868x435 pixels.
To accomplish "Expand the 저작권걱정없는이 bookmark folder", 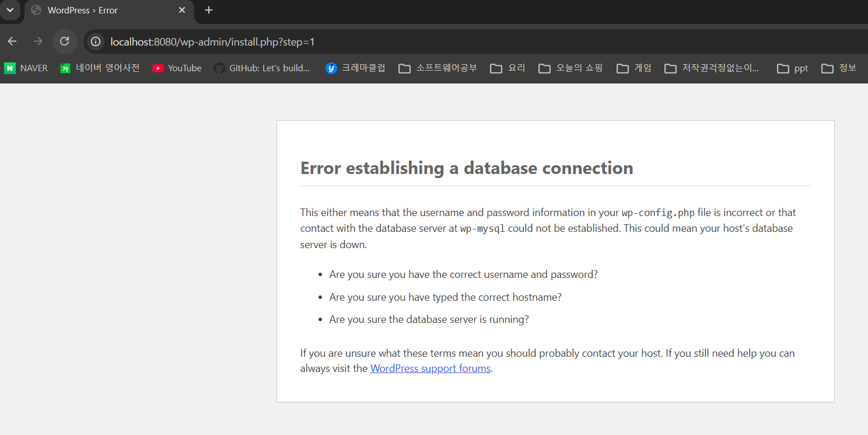I will pyautogui.click(x=713, y=68).
